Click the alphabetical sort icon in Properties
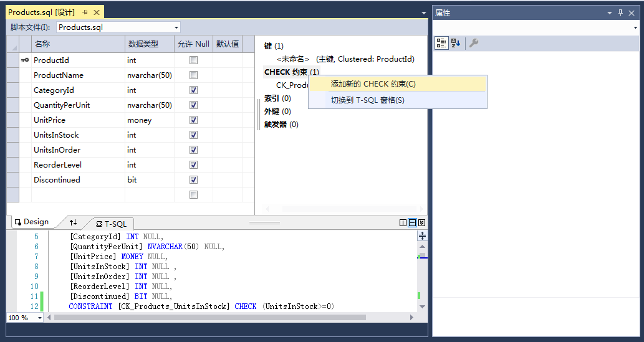644x342 pixels. (456, 43)
